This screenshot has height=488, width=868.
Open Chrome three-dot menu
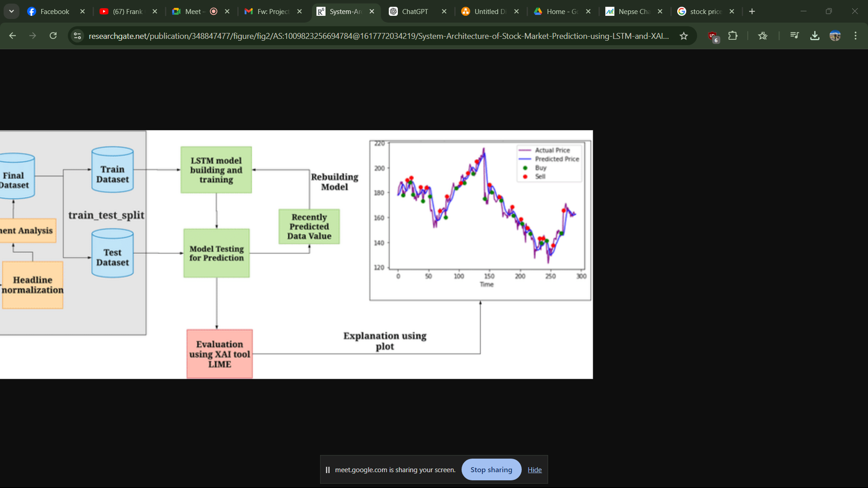pyautogui.click(x=855, y=36)
